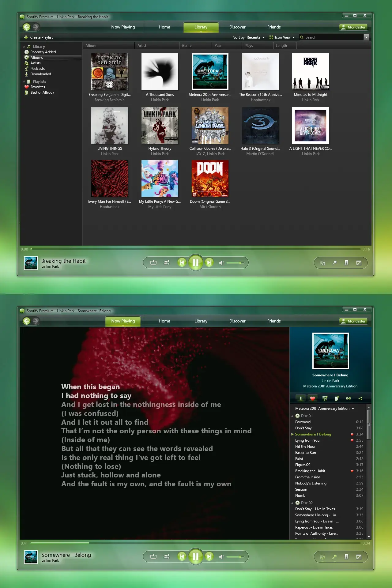
Task: Collapse the Disc 01 group
Action: point(292,416)
